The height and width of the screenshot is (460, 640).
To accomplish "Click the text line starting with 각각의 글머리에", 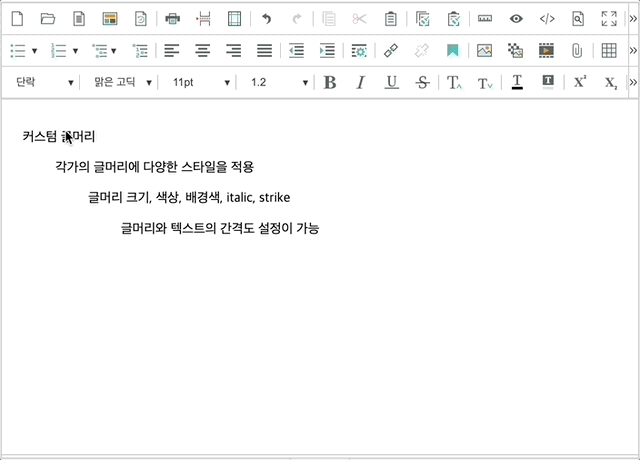I will click(x=154, y=167).
